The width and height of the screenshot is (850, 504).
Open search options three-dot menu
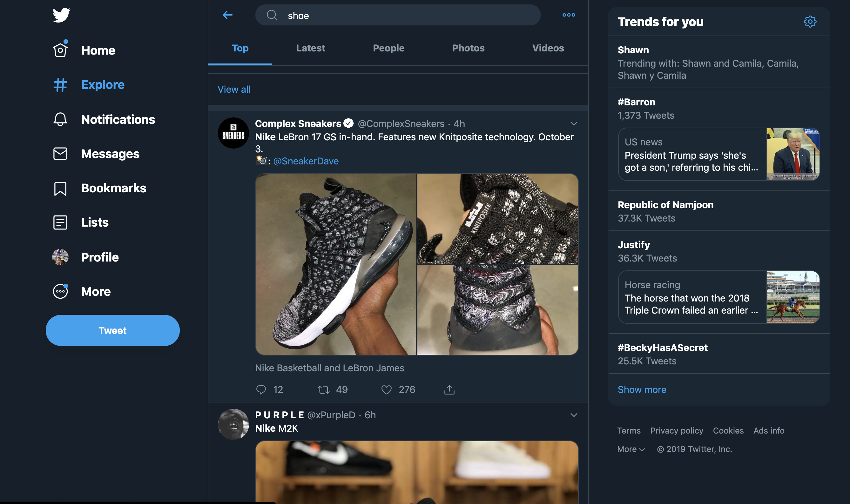click(569, 15)
